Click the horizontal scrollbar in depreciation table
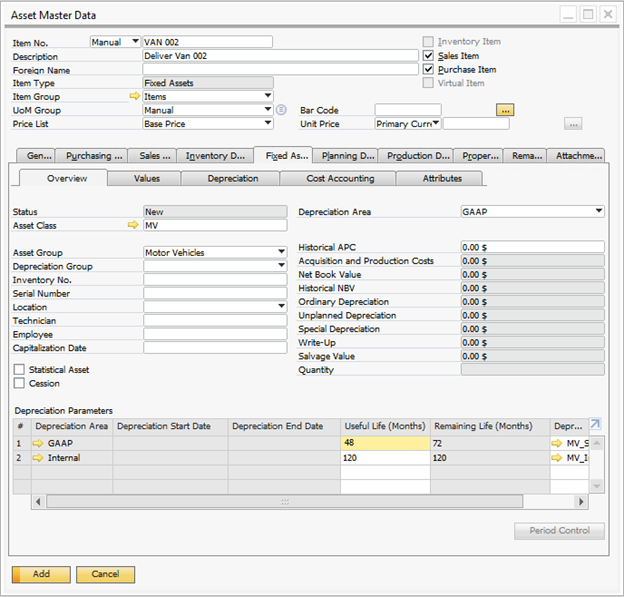 [x=285, y=501]
